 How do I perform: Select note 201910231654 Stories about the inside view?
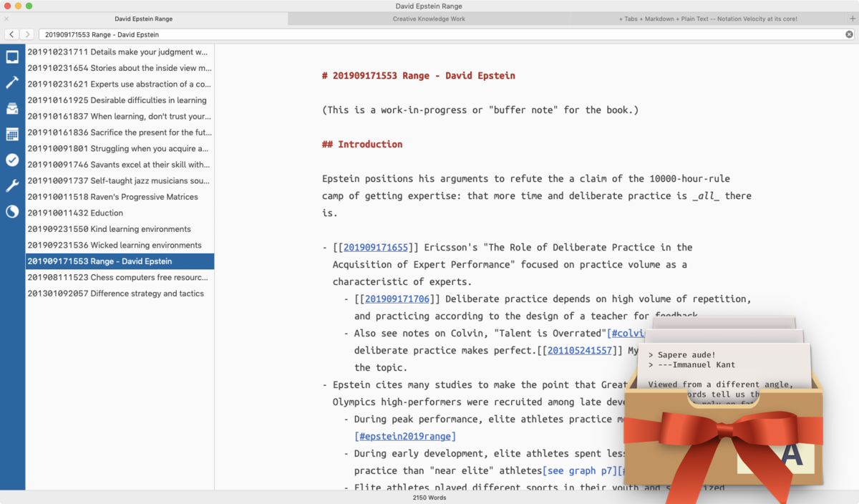[120, 68]
